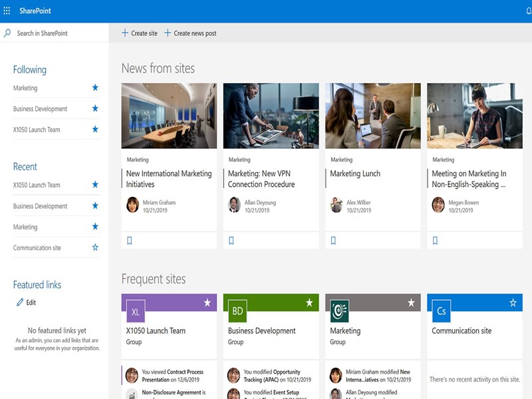Unfollow X1050 Launch Team from its tile star
Image resolution: width=532 pixels, height=399 pixels.
click(x=208, y=301)
